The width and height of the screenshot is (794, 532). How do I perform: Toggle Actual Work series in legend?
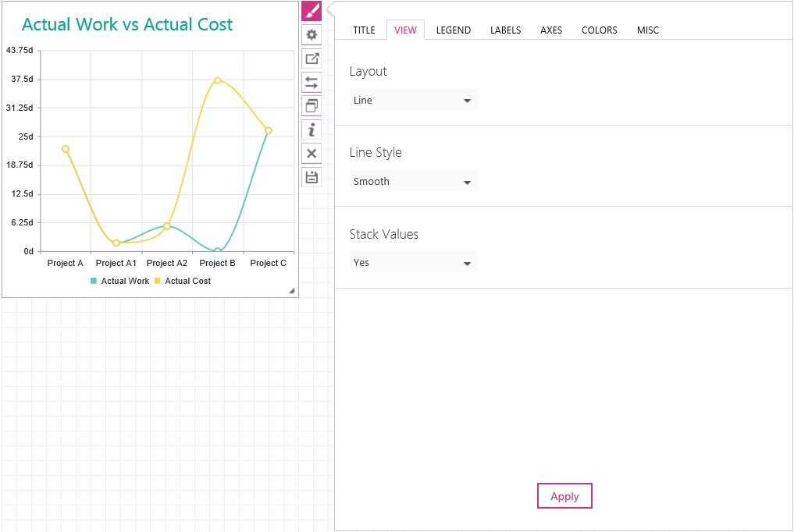point(120,281)
